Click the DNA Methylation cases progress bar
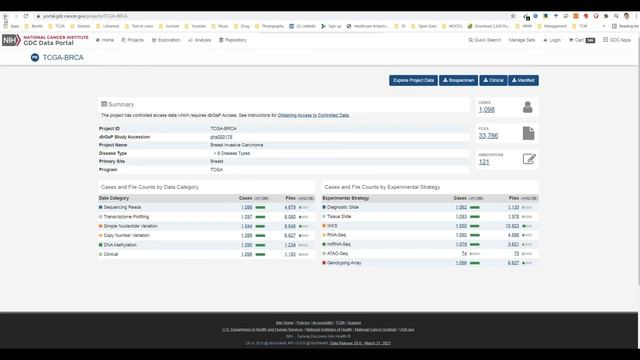This screenshot has width=640, height=360. pyautogui.click(x=260, y=245)
